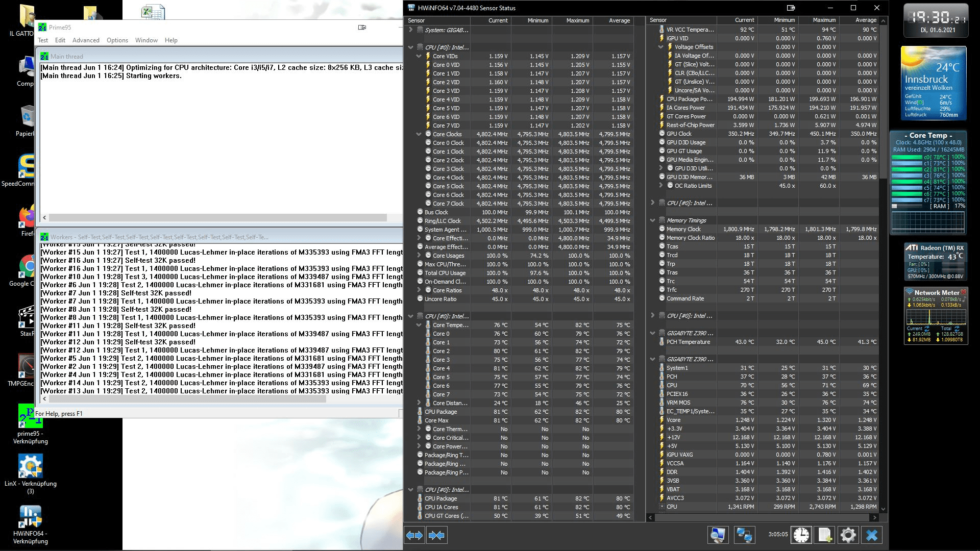Click right panel bottom scroll-right arrow
980x551 pixels.
pyautogui.click(x=874, y=517)
